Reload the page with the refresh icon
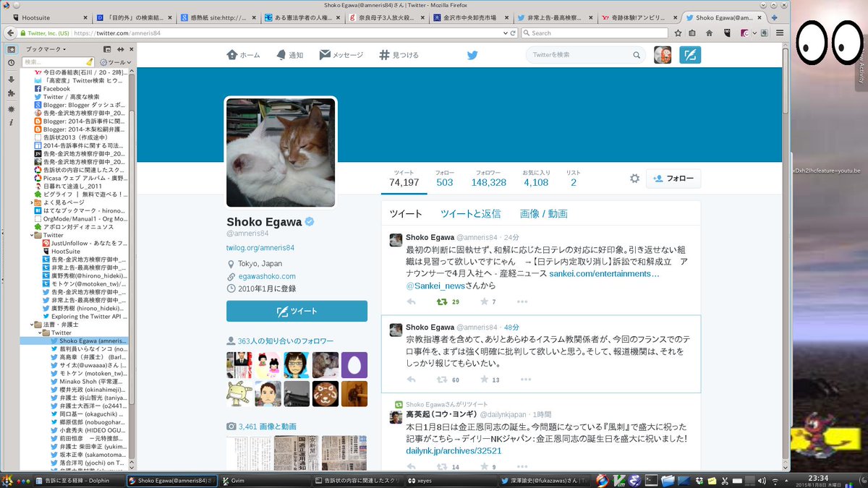Screen dimensions: 868x488 point(514,33)
